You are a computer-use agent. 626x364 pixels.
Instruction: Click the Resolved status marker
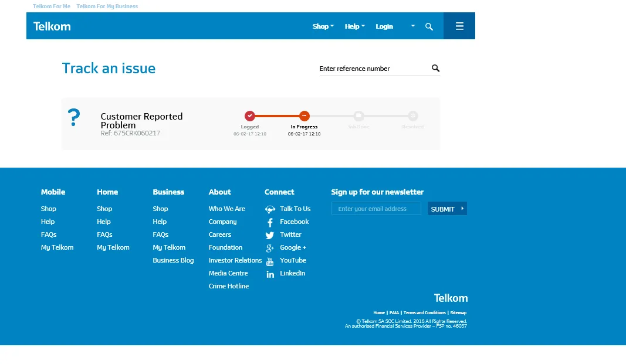pyautogui.click(x=413, y=116)
